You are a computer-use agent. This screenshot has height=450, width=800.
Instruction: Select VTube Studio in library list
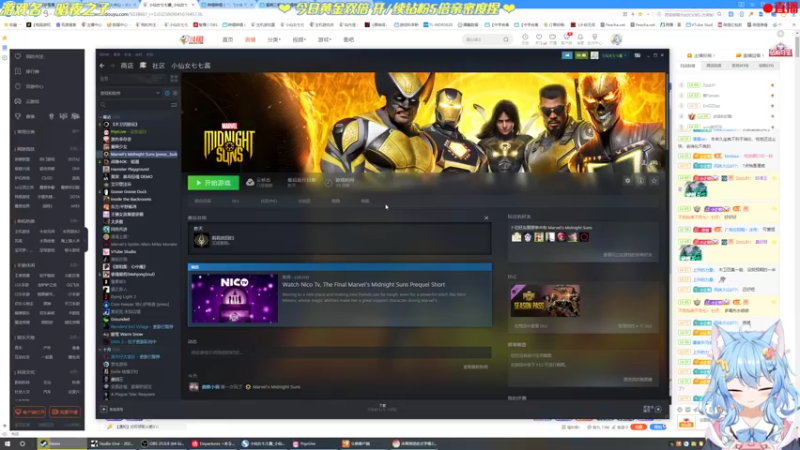(x=123, y=252)
